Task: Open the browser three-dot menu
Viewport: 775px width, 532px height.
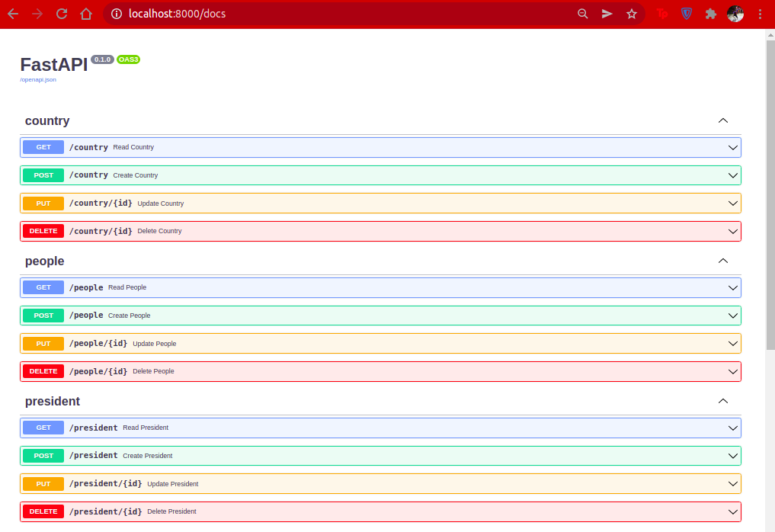Action: click(761, 14)
